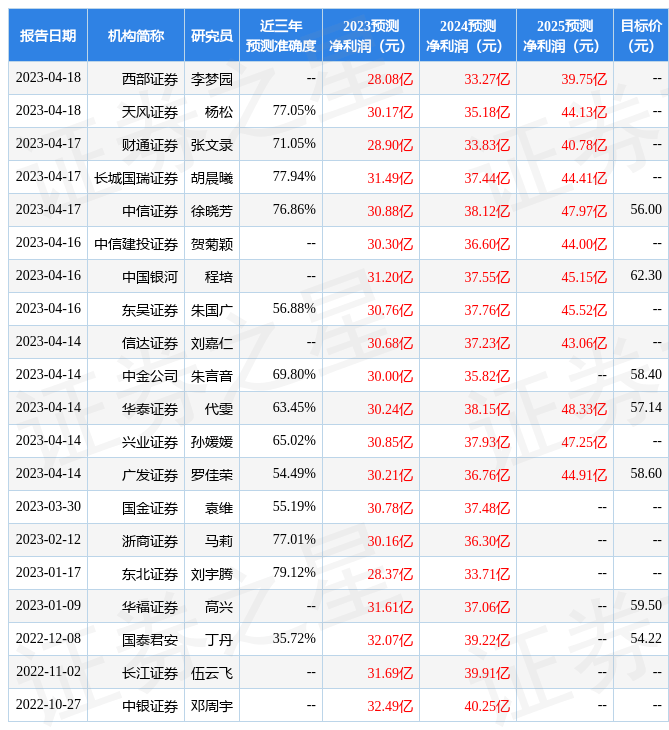Image resolution: width=669 pixels, height=730 pixels.
Task: Click the 2025预测净利润 column header
Action: pos(564,35)
